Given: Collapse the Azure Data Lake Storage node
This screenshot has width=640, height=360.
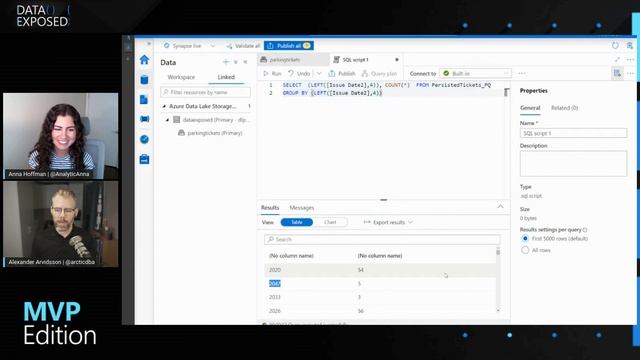Looking at the screenshot, I should click(164, 106).
